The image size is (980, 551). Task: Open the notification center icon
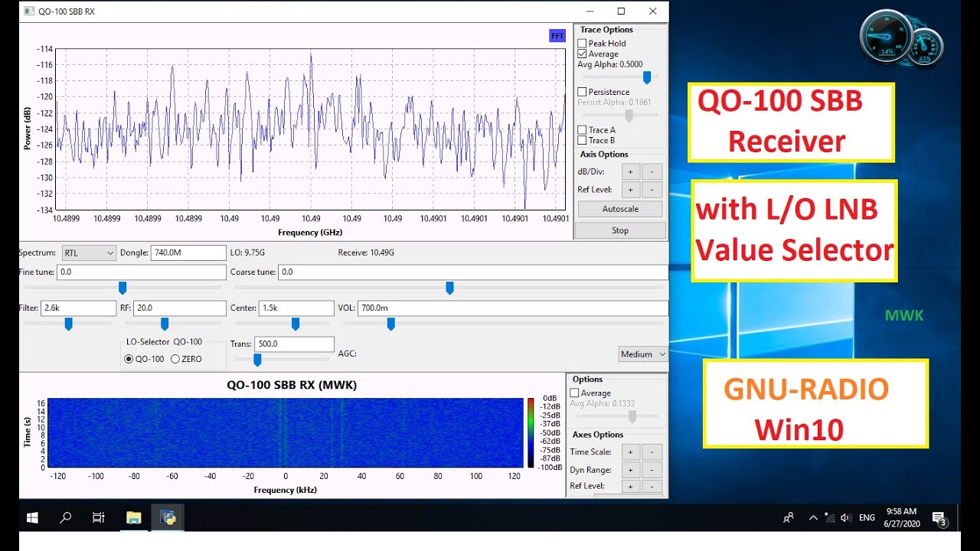[x=939, y=519]
